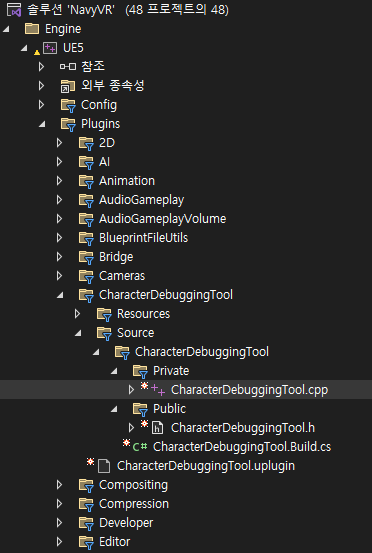Select the Cameras folder name
The height and width of the screenshot is (553, 372).
[x=122, y=276]
